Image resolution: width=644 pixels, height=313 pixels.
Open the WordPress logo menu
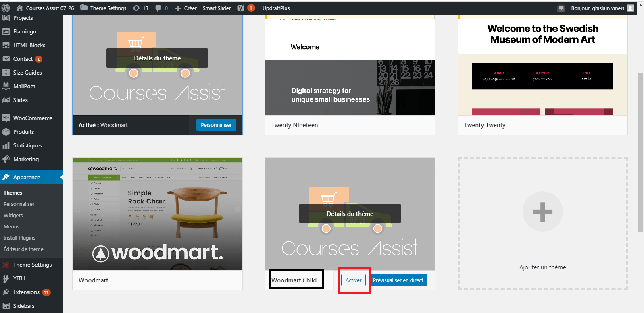pos(6,8)
